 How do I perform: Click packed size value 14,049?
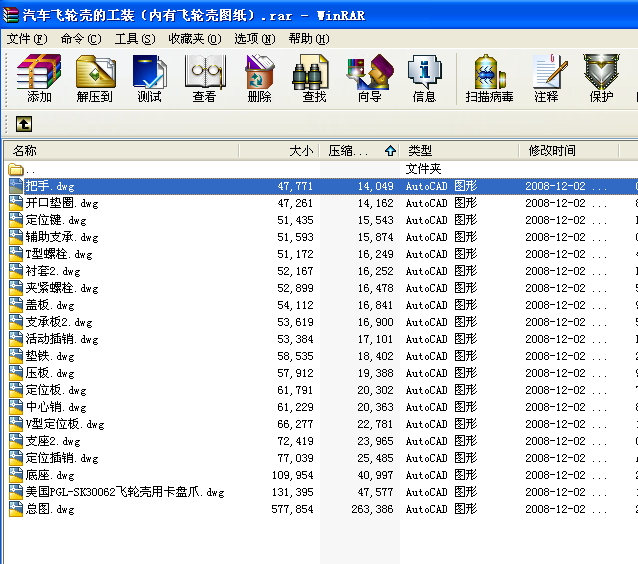(x=376, y=186)
